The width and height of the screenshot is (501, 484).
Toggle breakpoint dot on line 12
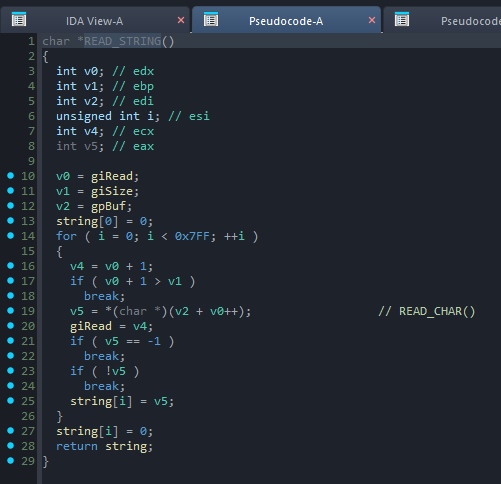[x=10, y=205]
